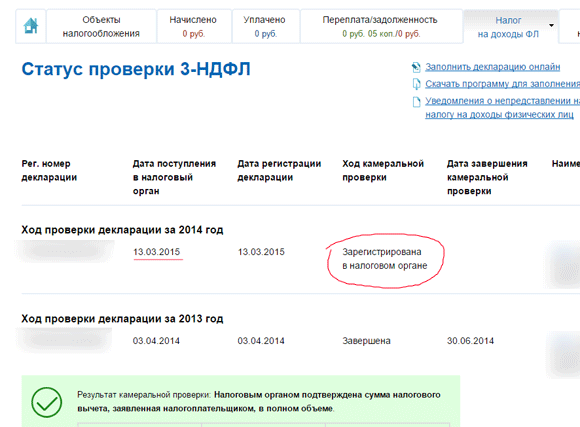
Task: Open the Начислено tab
Action: [193, 27]
